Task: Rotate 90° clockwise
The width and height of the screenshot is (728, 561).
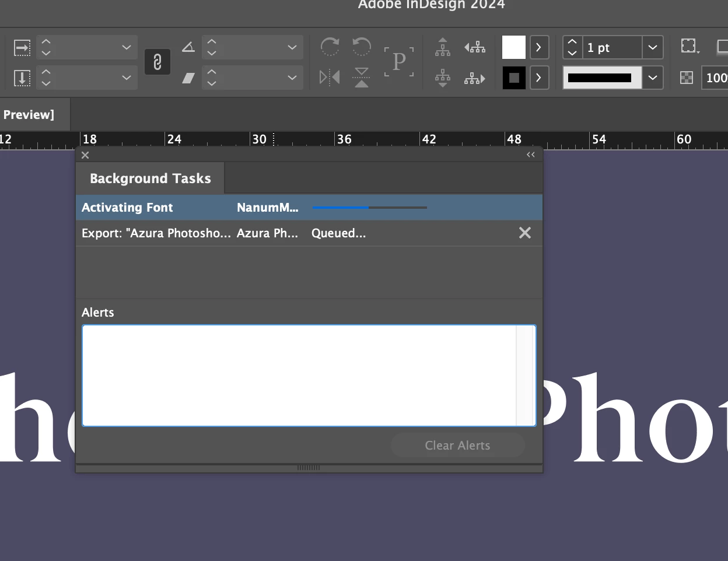Action: pos(330,47)
